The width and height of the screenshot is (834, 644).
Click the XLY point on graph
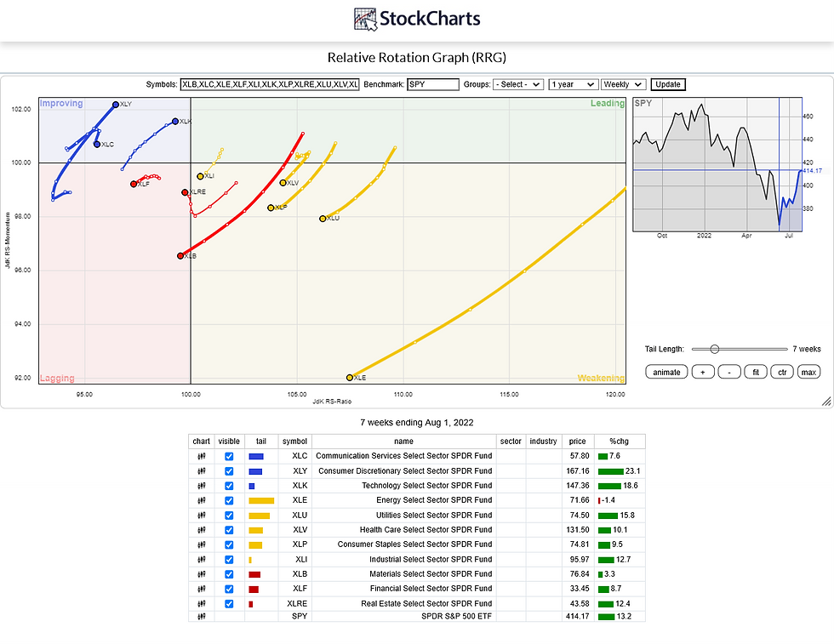pyautogui.click(x=116, y=105)
